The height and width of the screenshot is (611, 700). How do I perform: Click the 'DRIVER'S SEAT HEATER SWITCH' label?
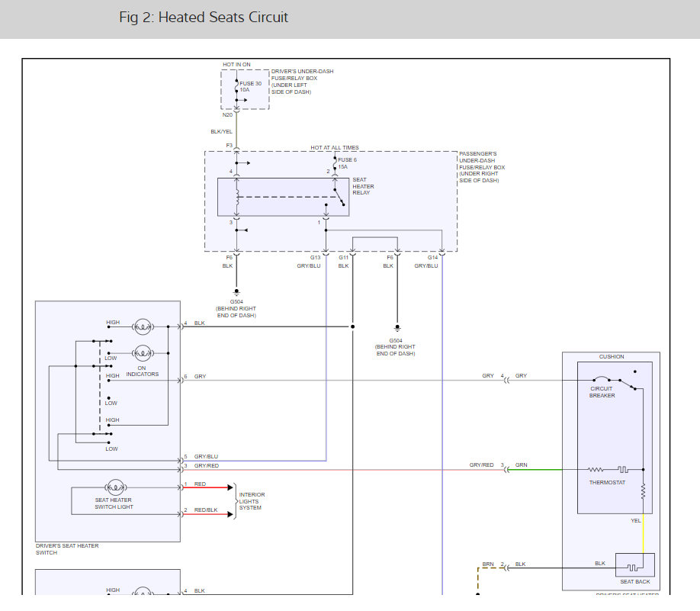click(67, 549)
